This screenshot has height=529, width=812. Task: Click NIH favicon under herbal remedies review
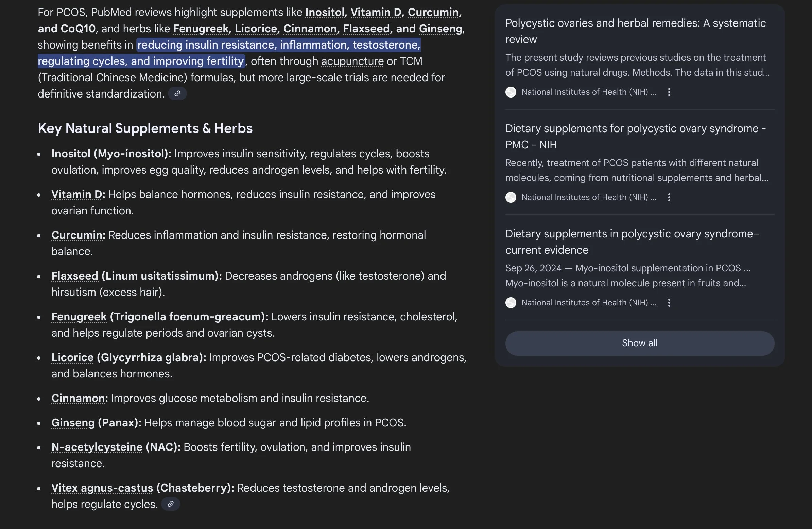[x=511, y=92]
